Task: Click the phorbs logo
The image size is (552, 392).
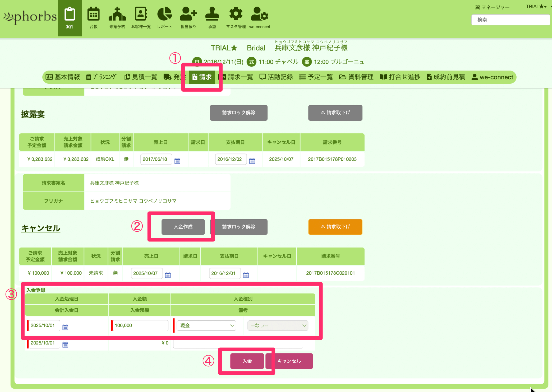Action: (30, 17)
